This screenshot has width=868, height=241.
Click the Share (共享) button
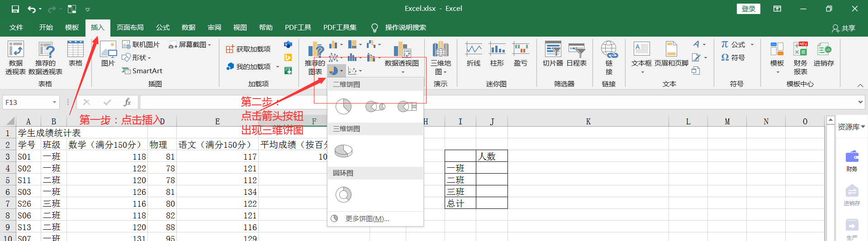(x=844, y=28)
